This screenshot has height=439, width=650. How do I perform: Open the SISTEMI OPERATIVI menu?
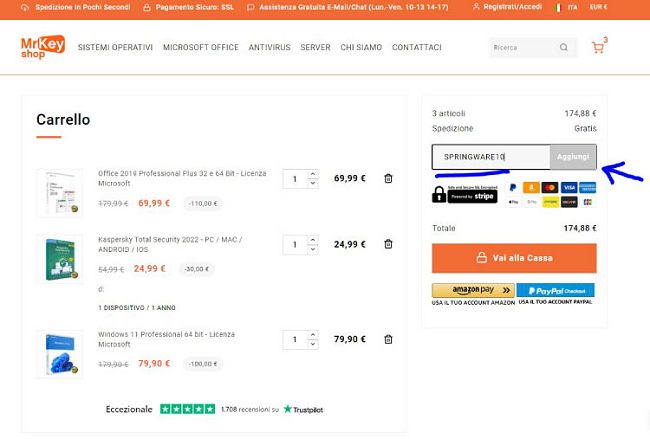point(115,47)
